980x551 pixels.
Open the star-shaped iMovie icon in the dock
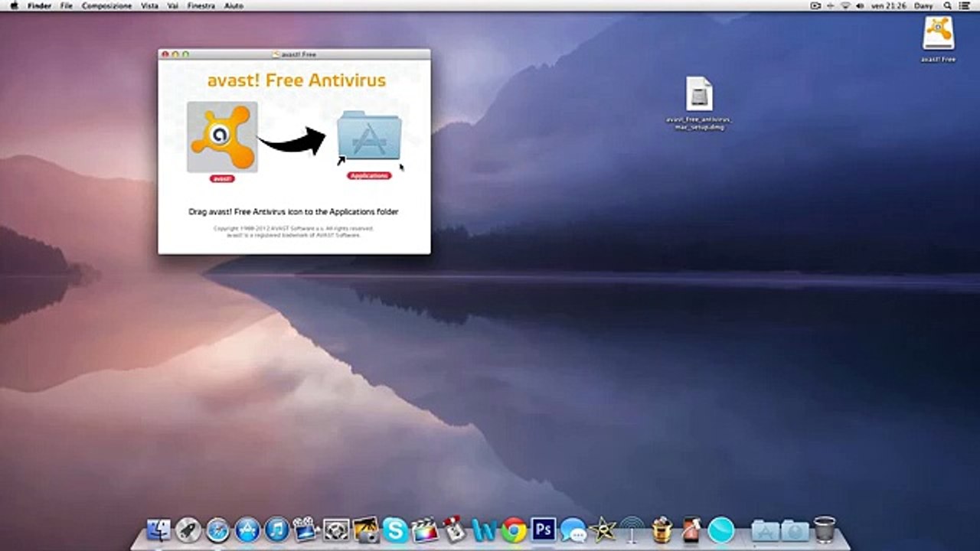pos(603,530)
